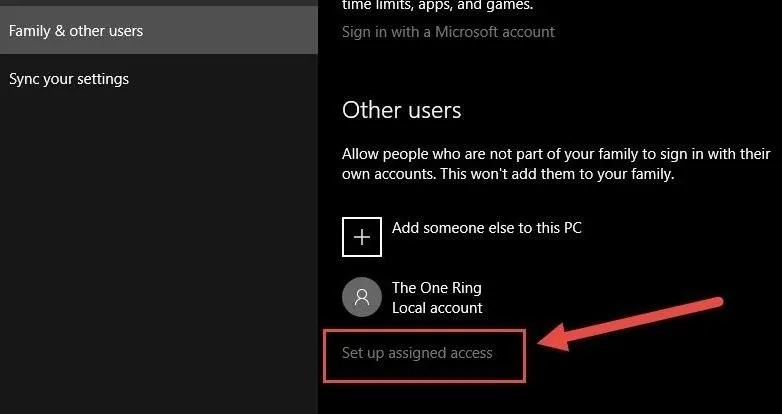Click the red arrow annotation
The image size is (782, 414).
coord(630,323)
